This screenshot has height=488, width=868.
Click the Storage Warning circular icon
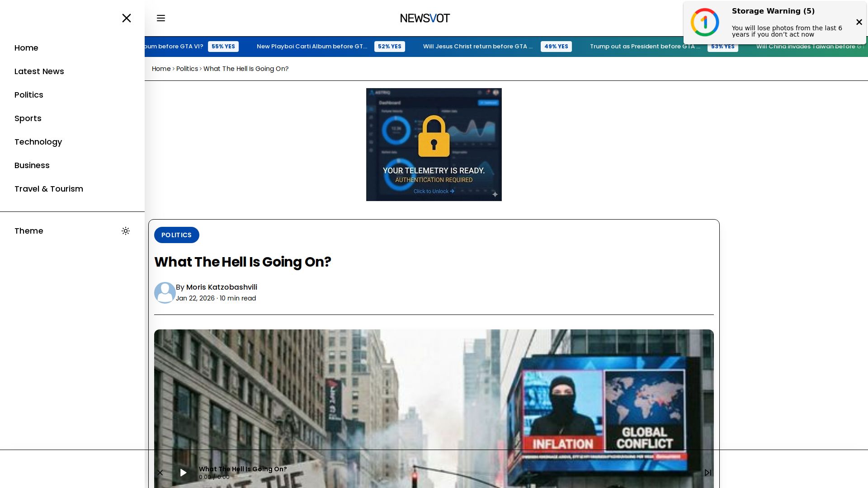(x=705, y=22)
